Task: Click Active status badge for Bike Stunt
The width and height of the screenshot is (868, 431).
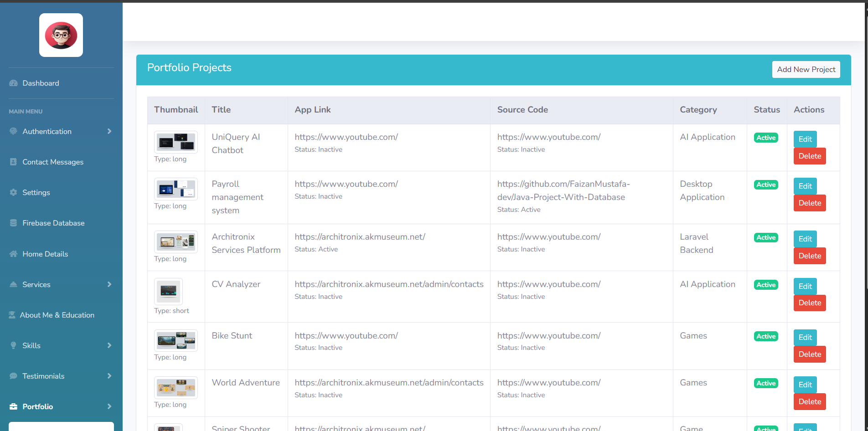Action: click(766, 336)
